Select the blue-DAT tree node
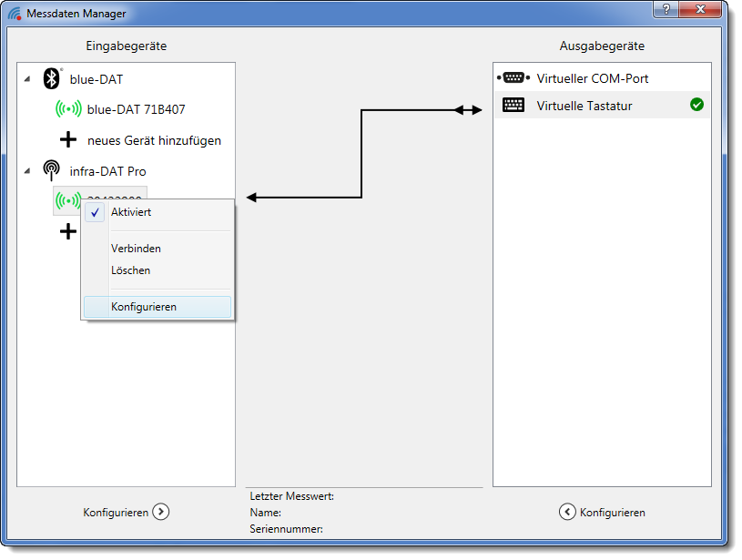The width and height of the screenshot is (742, 560). coord(97,79)
